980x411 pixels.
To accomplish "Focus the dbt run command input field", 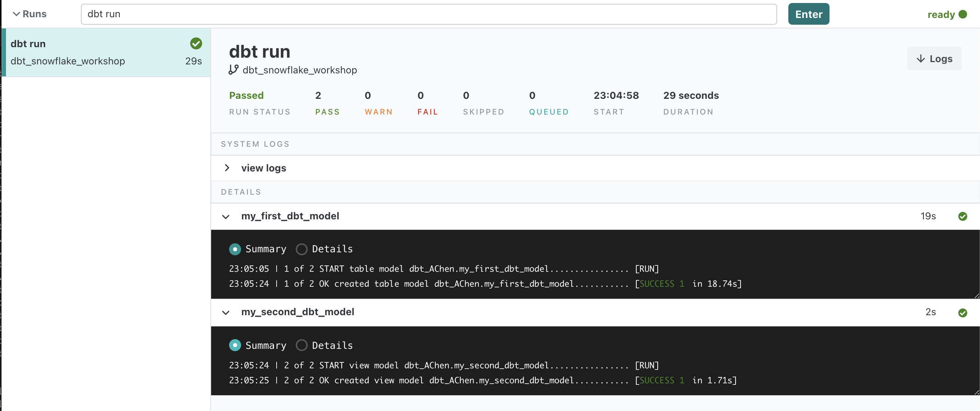I will (428, 14).
